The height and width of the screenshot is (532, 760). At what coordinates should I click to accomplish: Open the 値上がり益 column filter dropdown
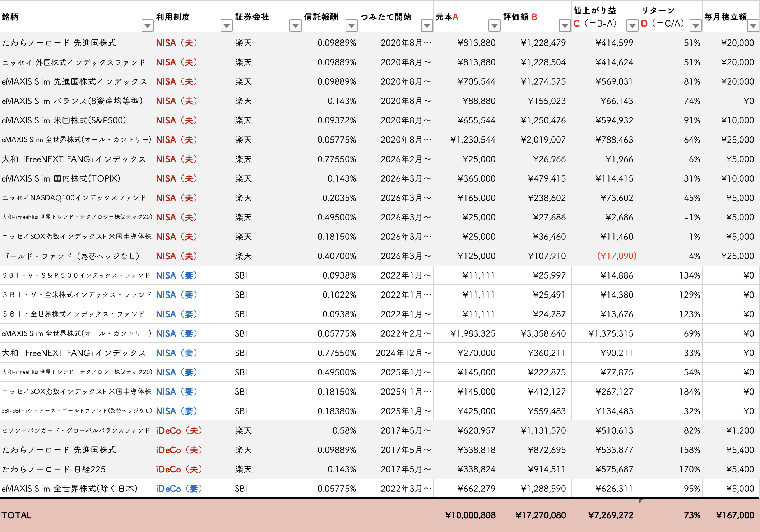(632, 26)
